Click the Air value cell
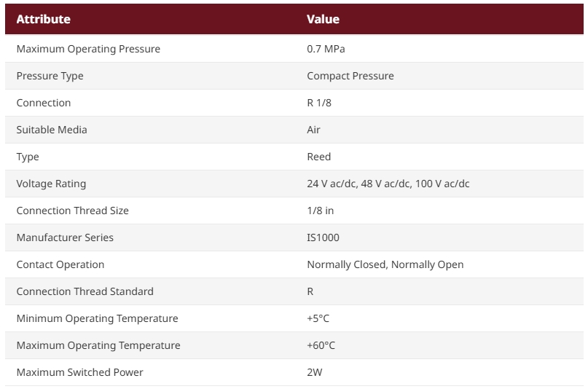This screenshot has height=389, width=588. point(313,130)
